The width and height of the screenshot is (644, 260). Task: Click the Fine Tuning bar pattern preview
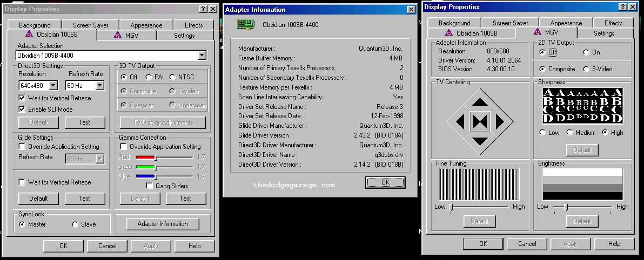point(479,183)
